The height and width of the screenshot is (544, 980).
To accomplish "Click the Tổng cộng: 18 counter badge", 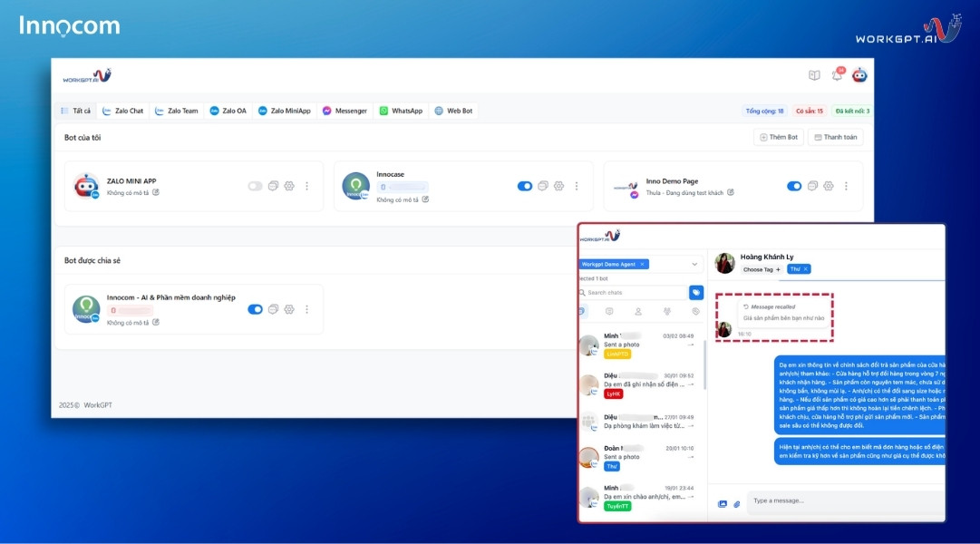I will pyautogui.click(x=764, y=111).
